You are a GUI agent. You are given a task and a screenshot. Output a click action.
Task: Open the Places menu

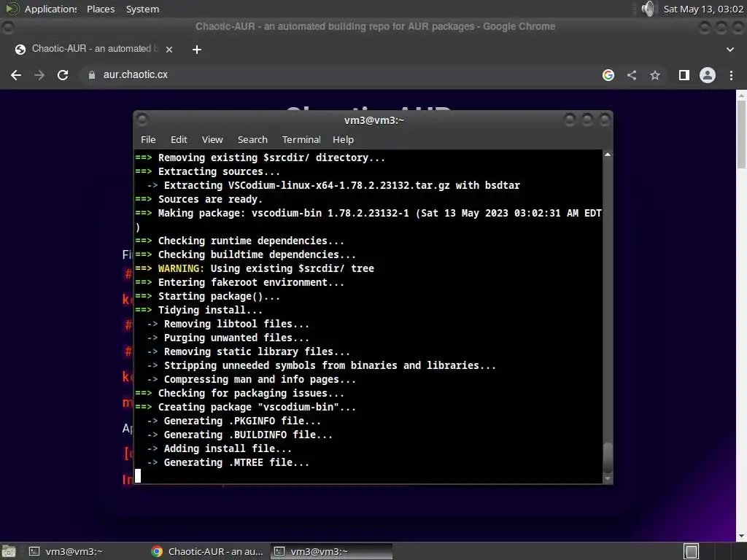pyautogui.click(x=101, y=9)
